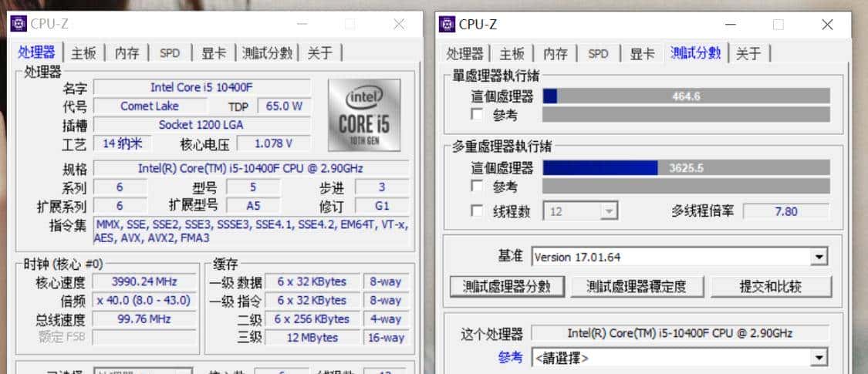Click the single-thread score bar 464.6
This screenshot has width=868, height=374.
point(687,96)
